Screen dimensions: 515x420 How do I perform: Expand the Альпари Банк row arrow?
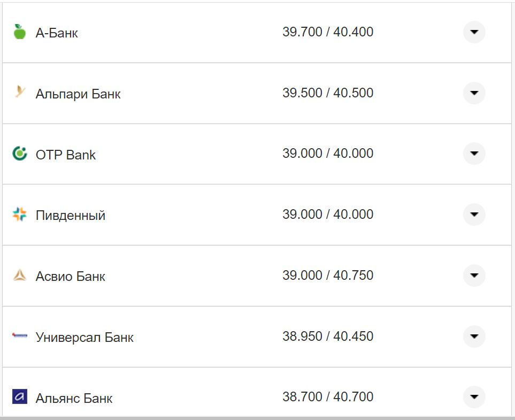474,93
